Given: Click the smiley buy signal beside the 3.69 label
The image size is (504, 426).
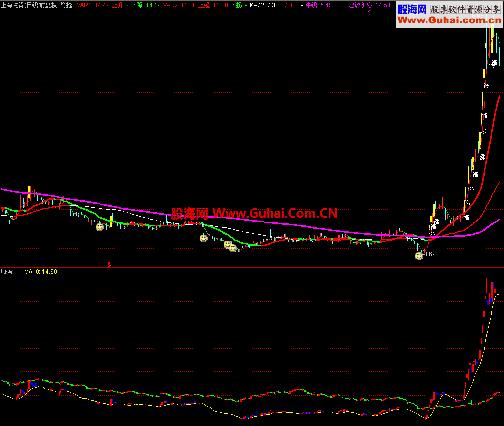Looking at the screenshot, I should click(x=419, y=256).
